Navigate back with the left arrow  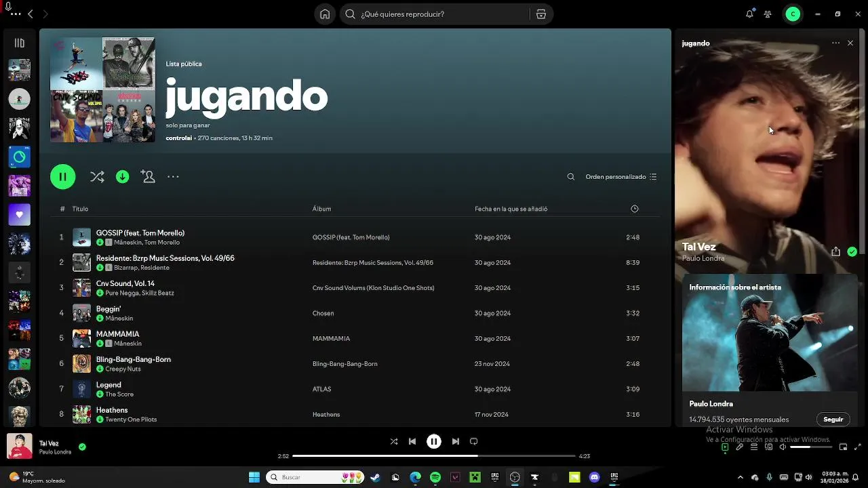[x=30, y=14]
